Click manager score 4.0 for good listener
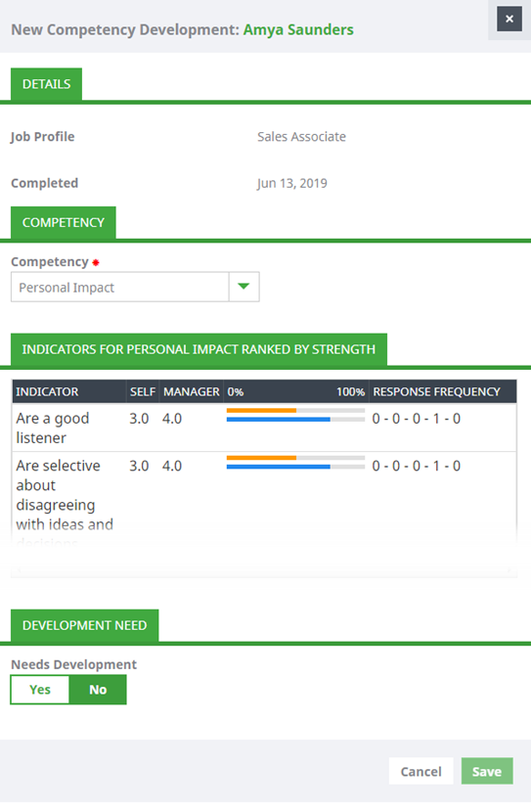The width and height of the screenshot is (531, 812). click(x=172, y=419)
